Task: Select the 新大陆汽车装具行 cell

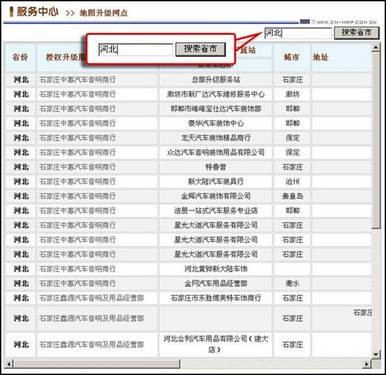Action: (x=216, y=181)
